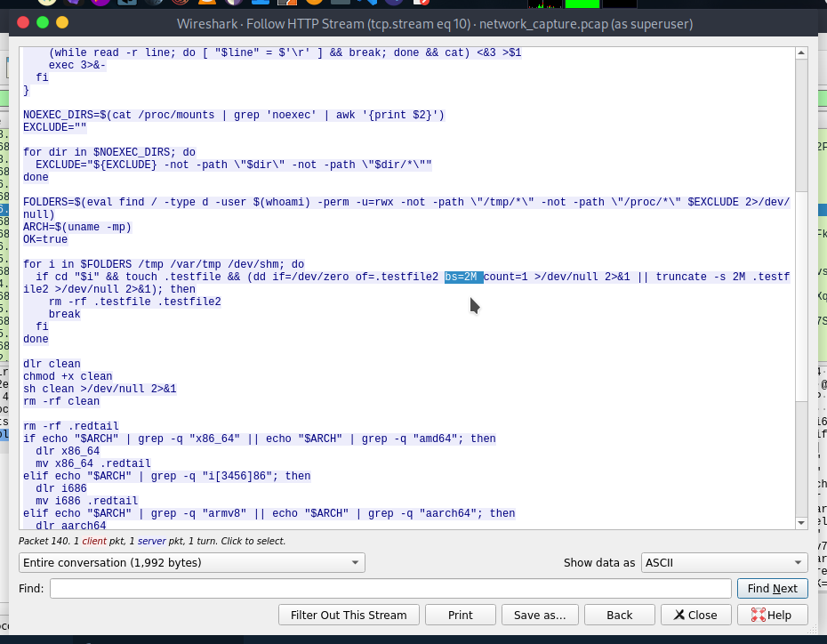Open the Save as... dialog
Screen dimensions: 827x644
click(540, 615)
